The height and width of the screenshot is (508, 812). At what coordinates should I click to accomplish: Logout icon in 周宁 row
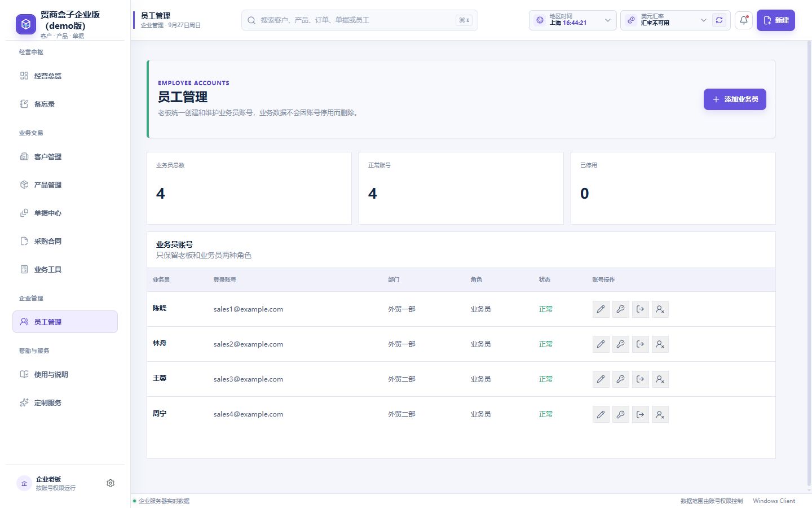click(x=641, y=414)
